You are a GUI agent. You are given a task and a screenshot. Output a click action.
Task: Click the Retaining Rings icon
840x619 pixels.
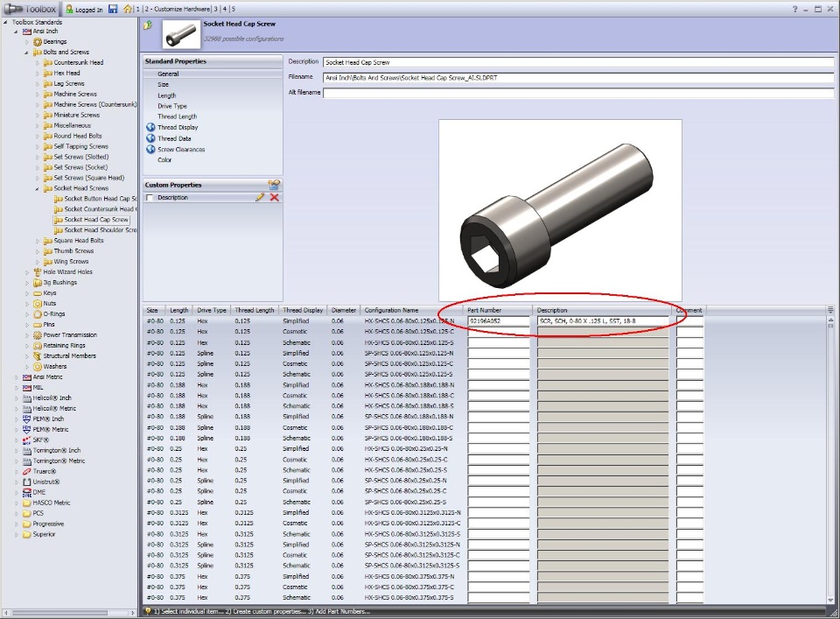(38, 345)
